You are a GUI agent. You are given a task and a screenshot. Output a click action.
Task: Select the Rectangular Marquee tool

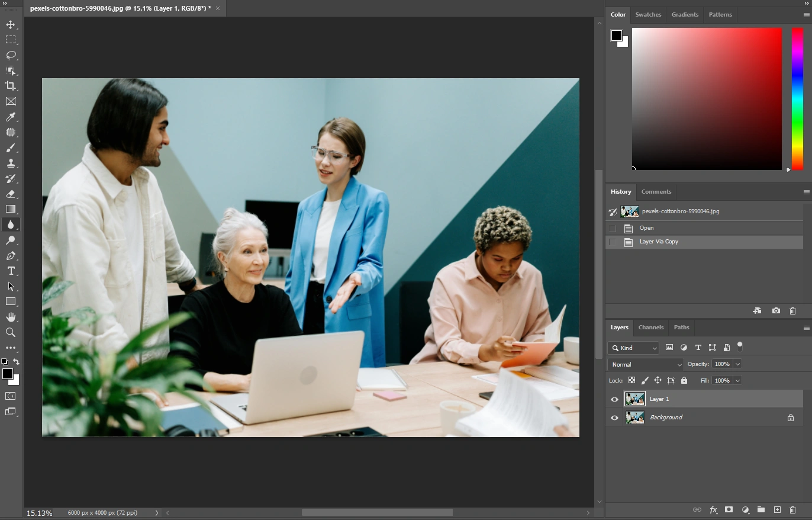pyautogui.click(x=11, y=40)
